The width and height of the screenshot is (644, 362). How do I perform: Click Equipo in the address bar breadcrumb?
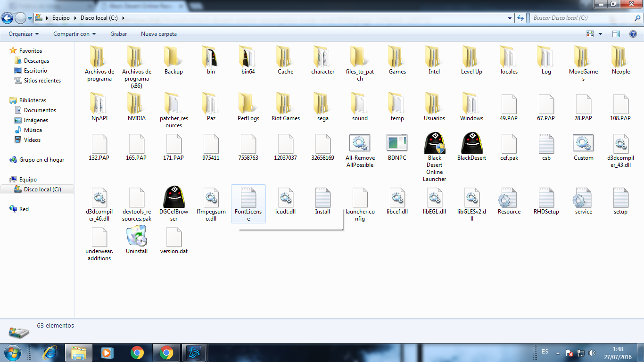[x=61, y=18]
